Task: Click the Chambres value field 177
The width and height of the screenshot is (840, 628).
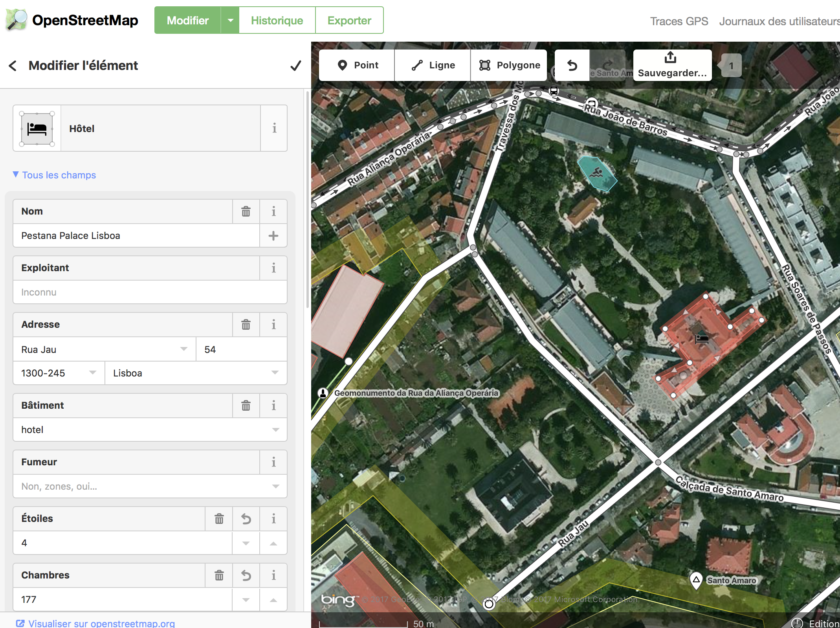Action: pos(123,600)
